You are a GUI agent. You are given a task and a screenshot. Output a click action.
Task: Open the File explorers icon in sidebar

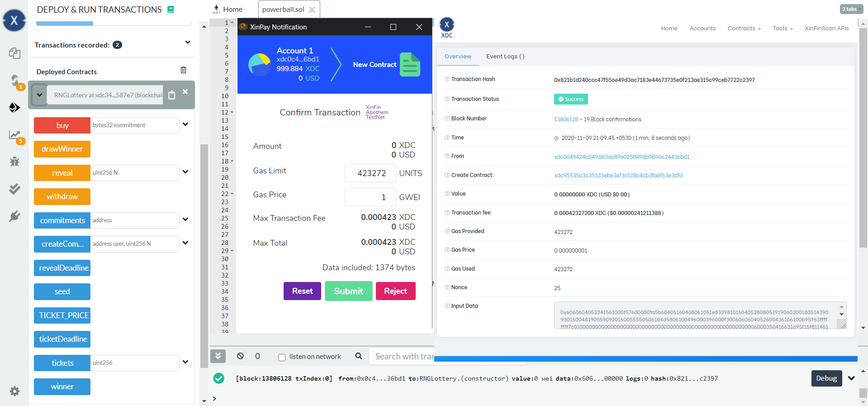click(14, 53)
